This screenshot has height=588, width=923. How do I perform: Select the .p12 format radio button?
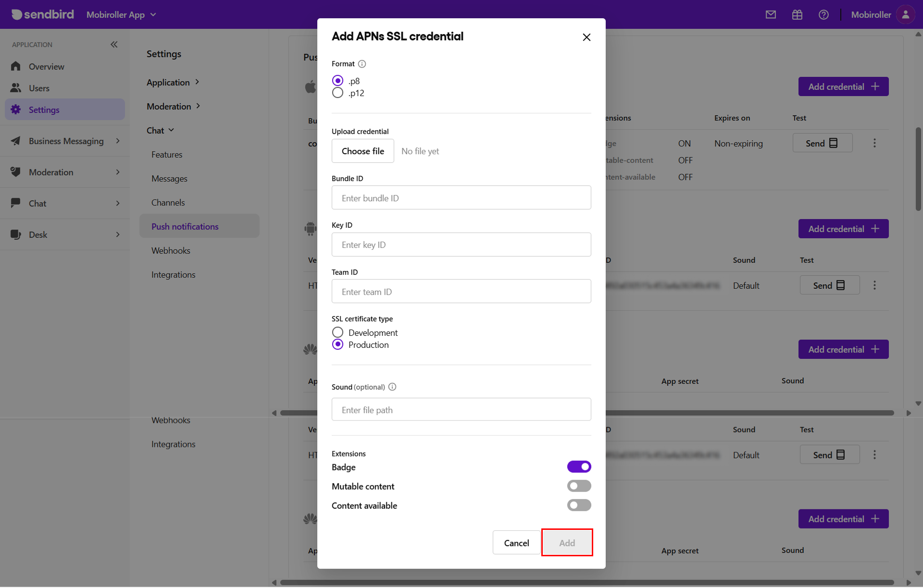click(337, 93)
